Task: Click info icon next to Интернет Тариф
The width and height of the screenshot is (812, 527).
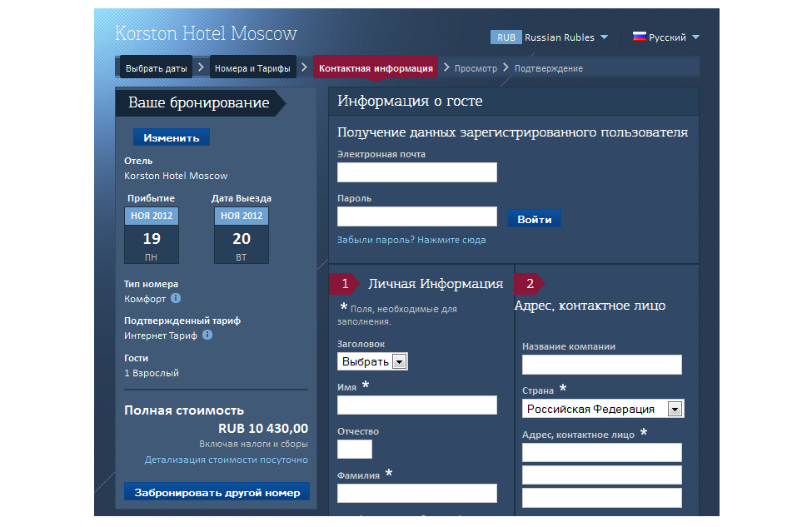Action: point(207,336)
